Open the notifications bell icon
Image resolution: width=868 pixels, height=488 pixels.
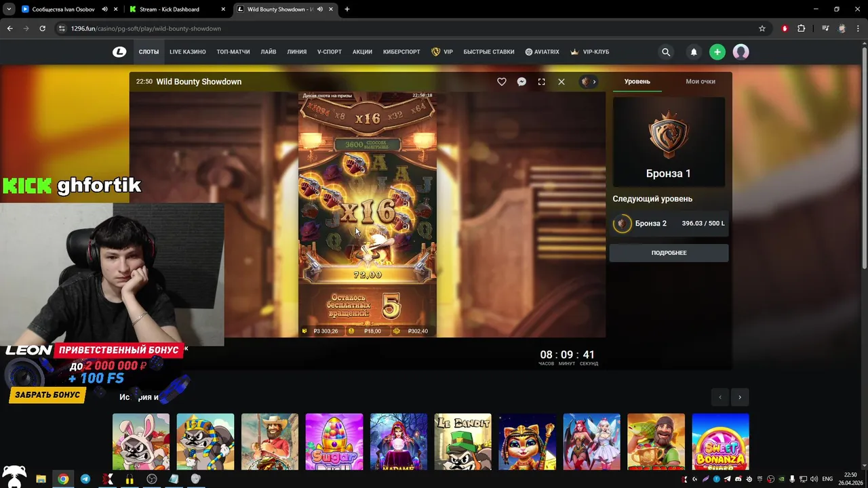tap(694, 52)
